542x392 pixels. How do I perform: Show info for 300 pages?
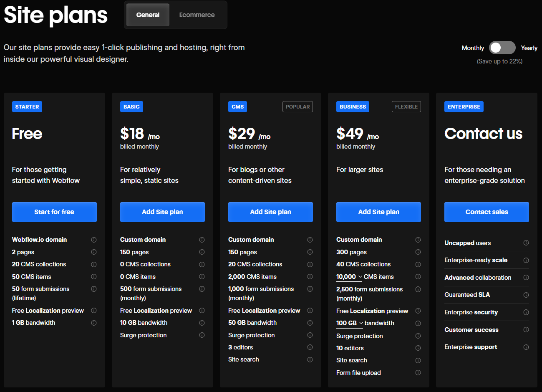[418, 252]
